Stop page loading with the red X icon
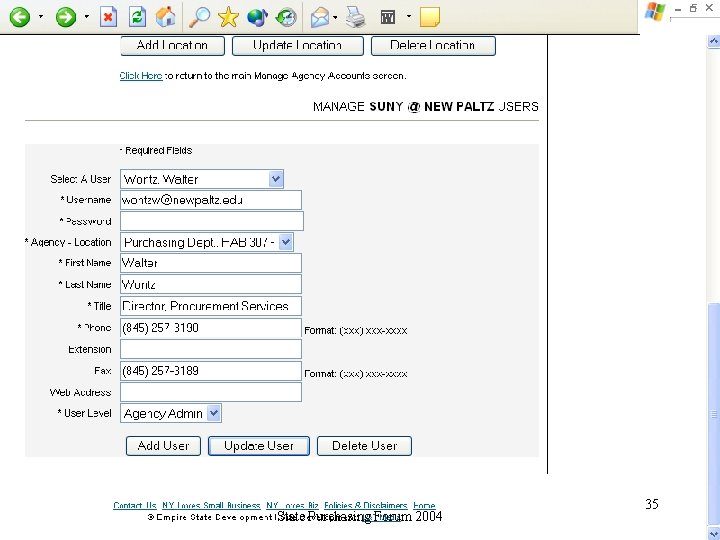720x540 pixels. [108, 17]
